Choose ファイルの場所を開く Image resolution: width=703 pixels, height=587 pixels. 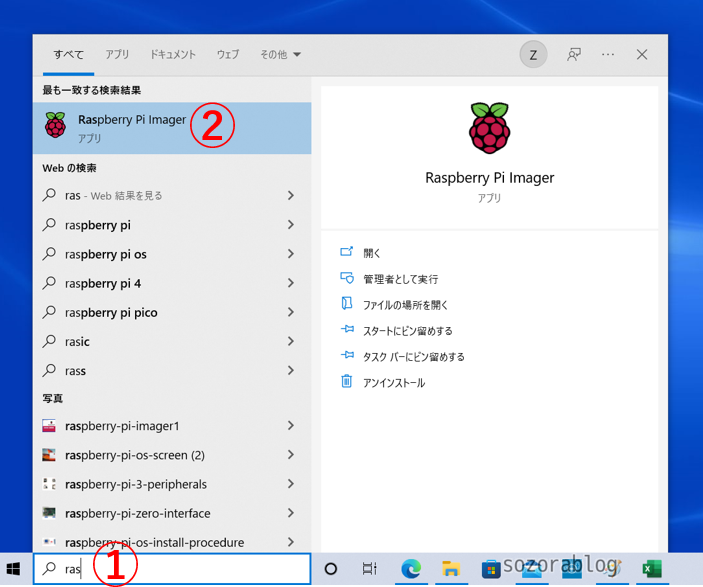coord(405,305)
